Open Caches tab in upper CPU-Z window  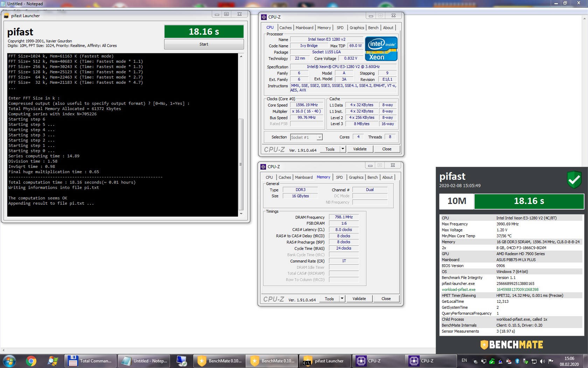[285, 28]
